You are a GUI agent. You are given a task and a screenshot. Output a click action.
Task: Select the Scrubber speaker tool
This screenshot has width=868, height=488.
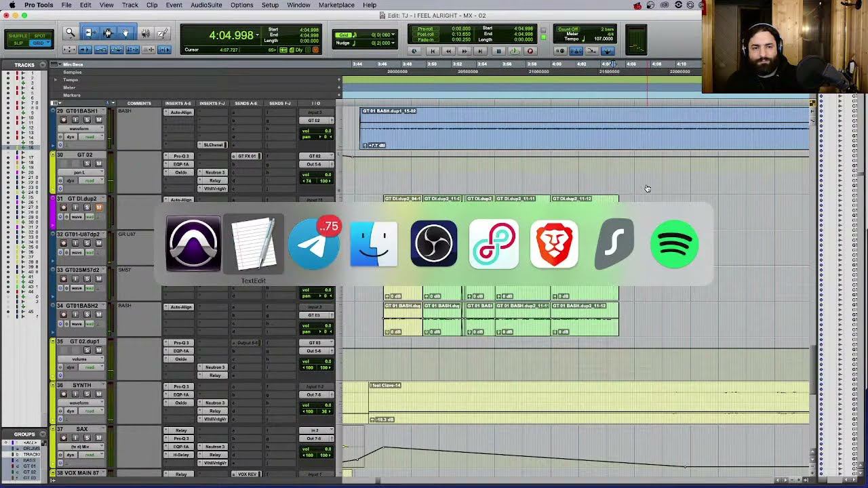[x=145, y=33]
